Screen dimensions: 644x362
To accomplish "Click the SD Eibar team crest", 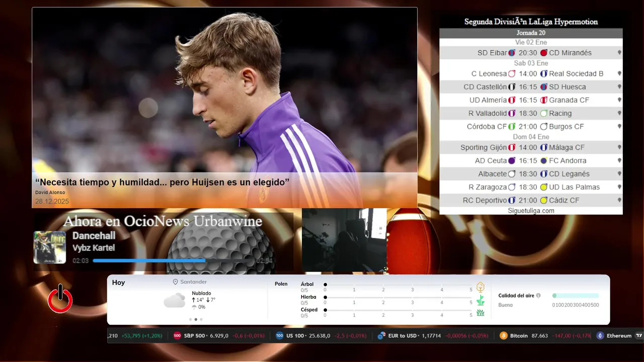I will point(512,53).
